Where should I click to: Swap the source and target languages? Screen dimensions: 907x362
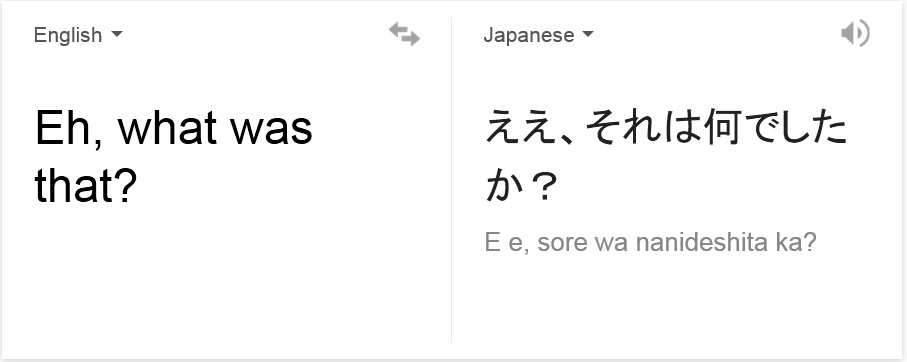[x=404, y=35]
